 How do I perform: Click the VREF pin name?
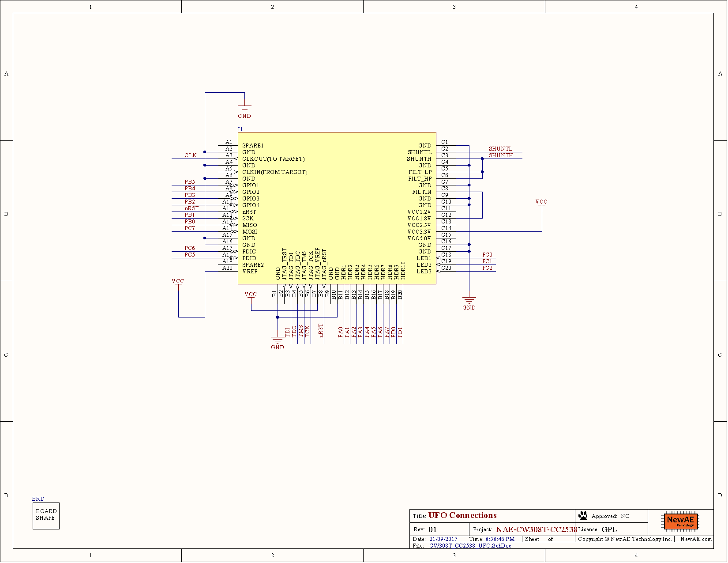[250, 272]
